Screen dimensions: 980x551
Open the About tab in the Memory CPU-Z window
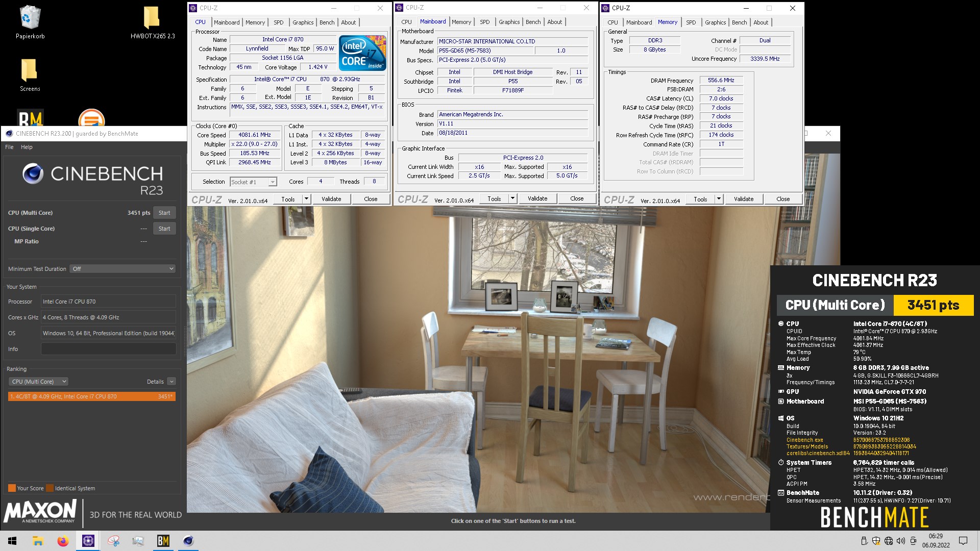point(761,22)
